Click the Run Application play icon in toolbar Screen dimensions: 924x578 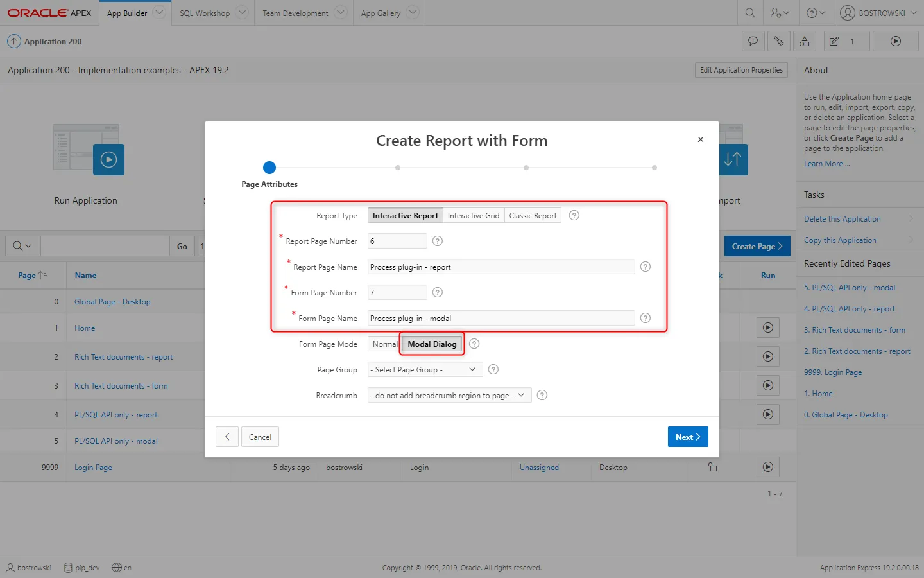[x=896, y=41]
